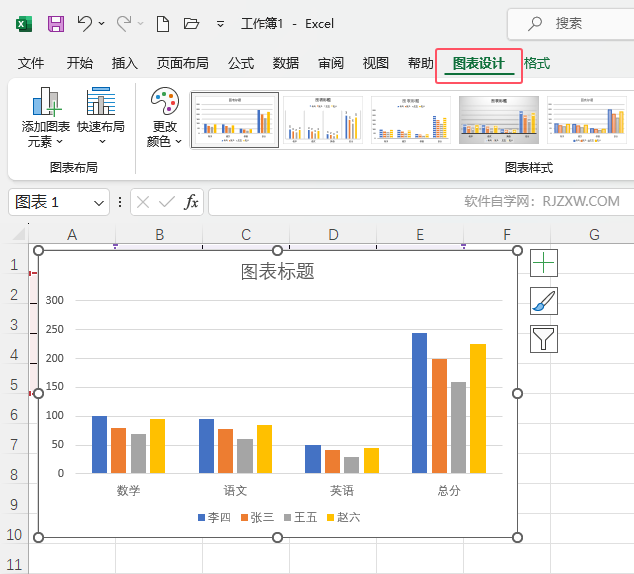This screenshot has width=634, height=574.
Task: Select the fourth gray-background chart style
Action: [x=499, y=120]
